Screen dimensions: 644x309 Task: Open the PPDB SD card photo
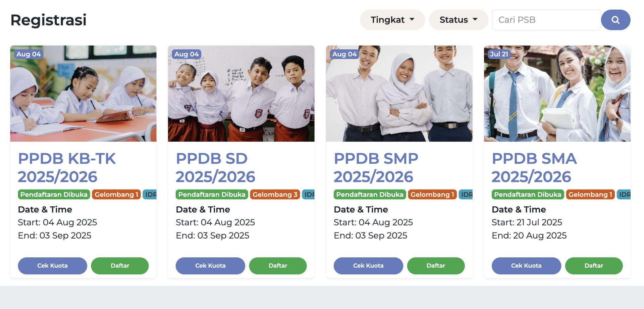coord(241,94)
